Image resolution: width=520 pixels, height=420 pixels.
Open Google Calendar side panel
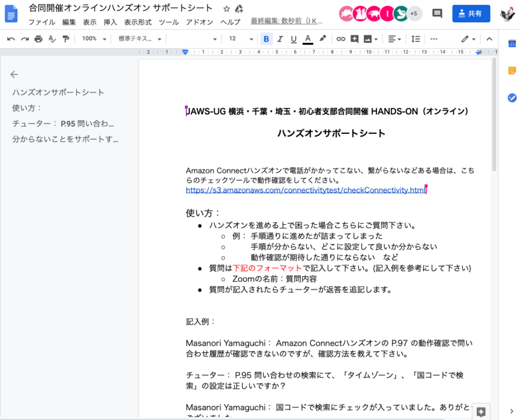click(512, 43)
